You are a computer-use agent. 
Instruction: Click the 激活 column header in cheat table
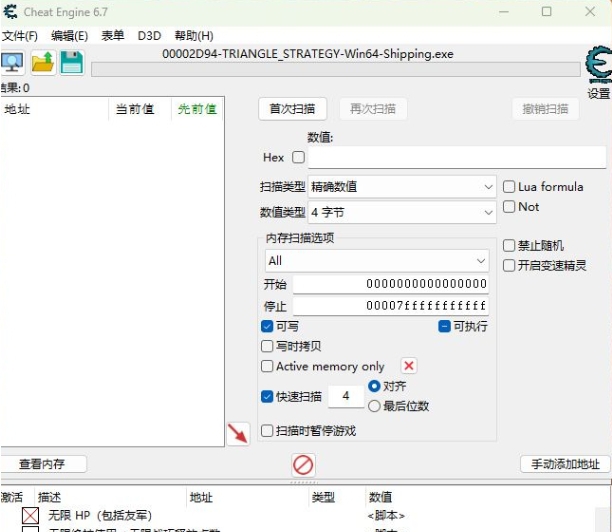(x=12, y=497)
